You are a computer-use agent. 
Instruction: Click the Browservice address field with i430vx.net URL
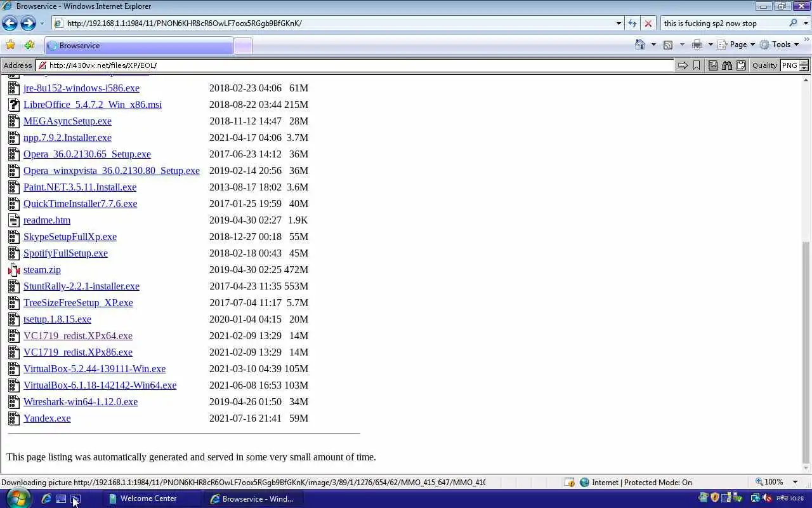[x=355, y=65]
